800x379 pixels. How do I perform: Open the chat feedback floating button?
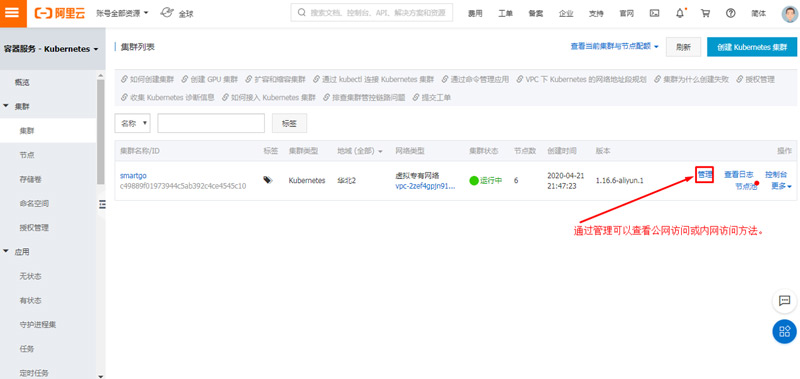(x=785, y=301)
